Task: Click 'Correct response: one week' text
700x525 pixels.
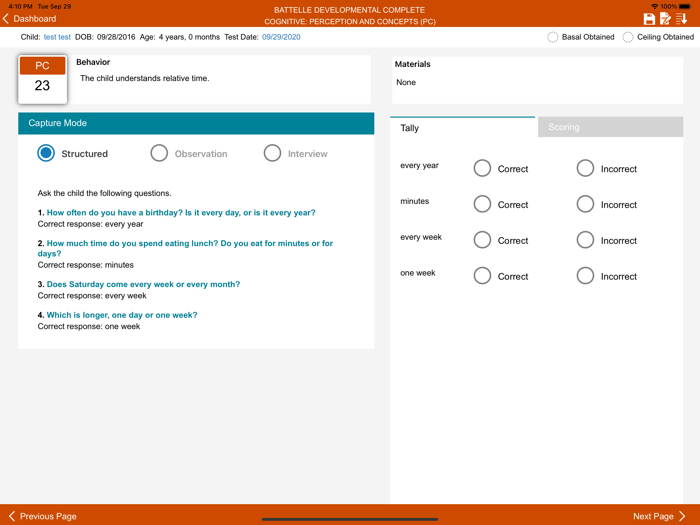Action: click(x=89, y=326)
